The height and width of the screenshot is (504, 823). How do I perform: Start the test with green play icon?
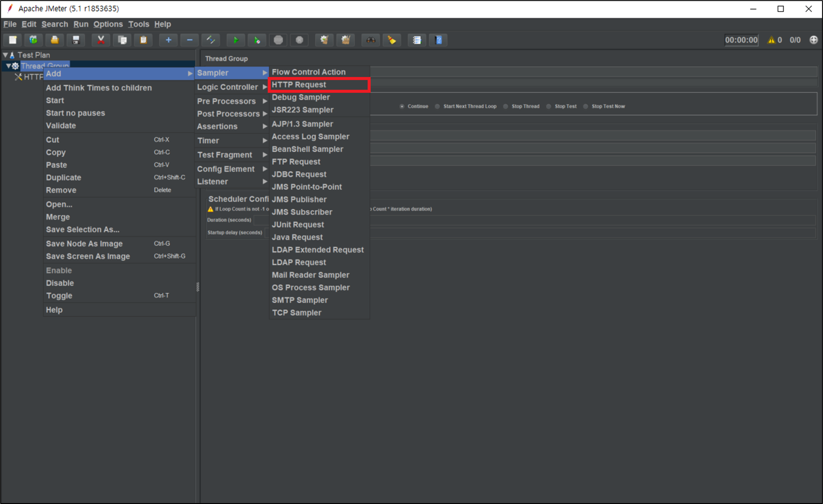[235, 40]
